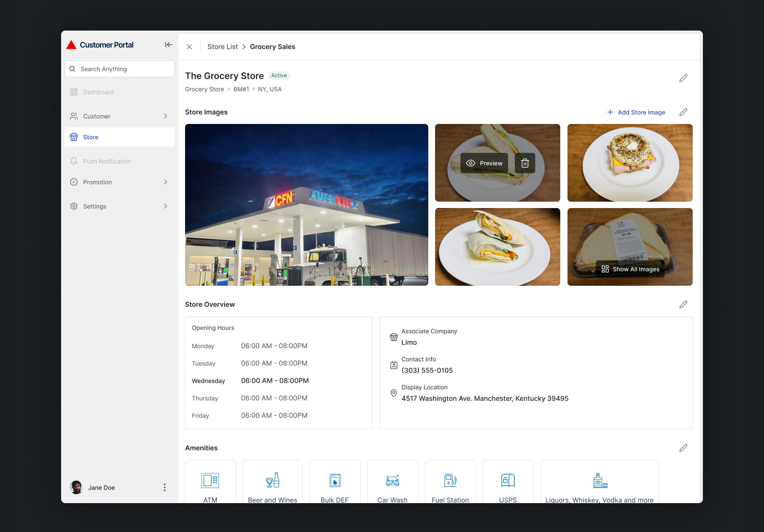Edit the Store Overview section
Viewport: 764px width, 532px height.
[683, 304]
